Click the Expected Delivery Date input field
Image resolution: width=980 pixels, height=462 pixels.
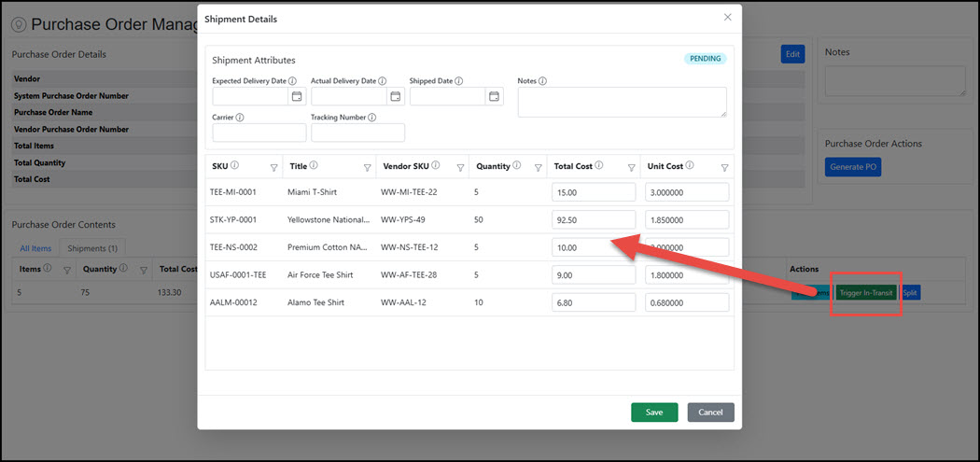[249, 96]
